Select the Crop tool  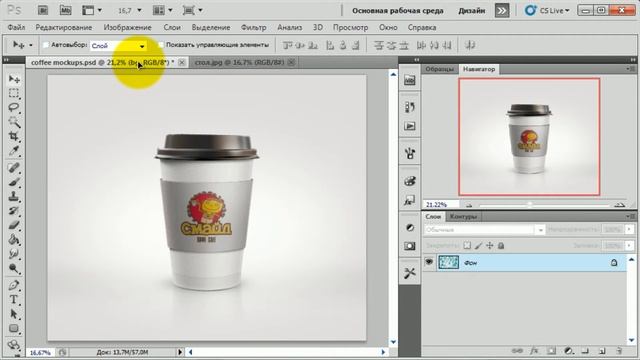pos(14,136)
